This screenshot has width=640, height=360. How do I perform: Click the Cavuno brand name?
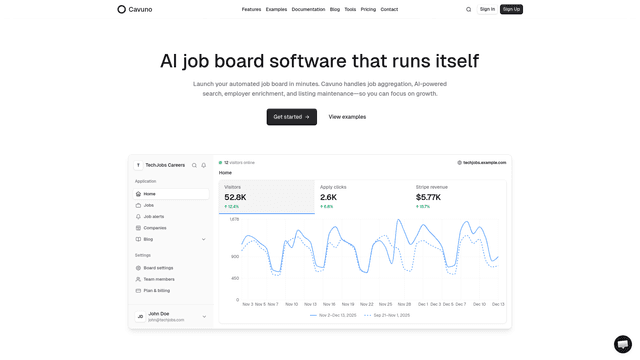click(140, 9)
